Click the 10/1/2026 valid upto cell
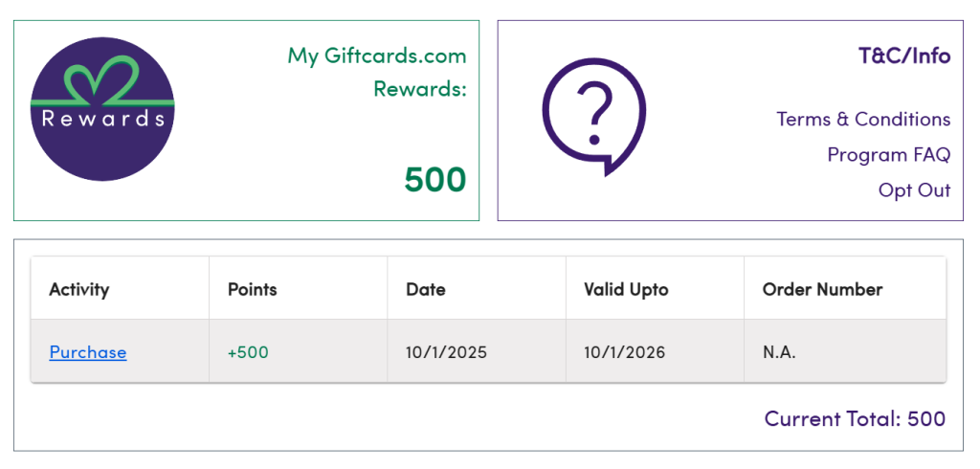The image size is (980, 469). (625, 352)
